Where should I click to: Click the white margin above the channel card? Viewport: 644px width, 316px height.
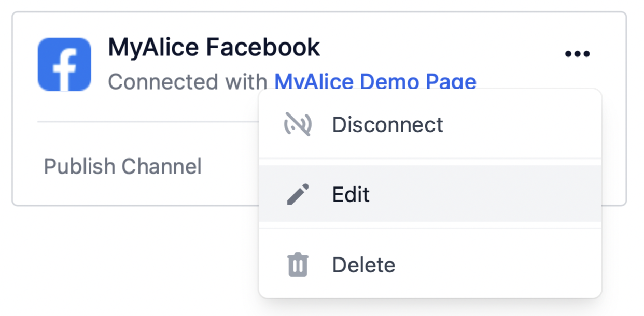click(x=311, y=5)
